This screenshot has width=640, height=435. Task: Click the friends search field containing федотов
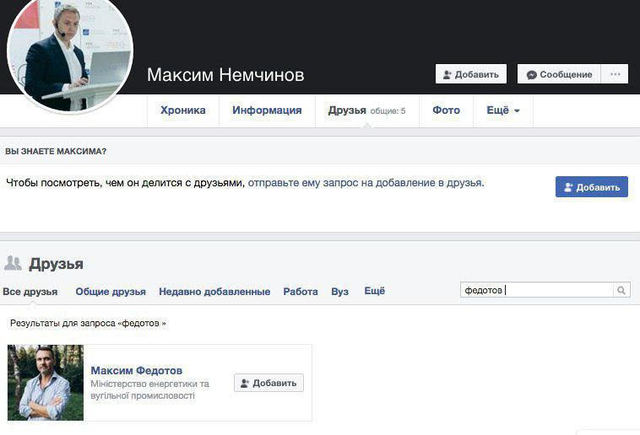[536, 291]
